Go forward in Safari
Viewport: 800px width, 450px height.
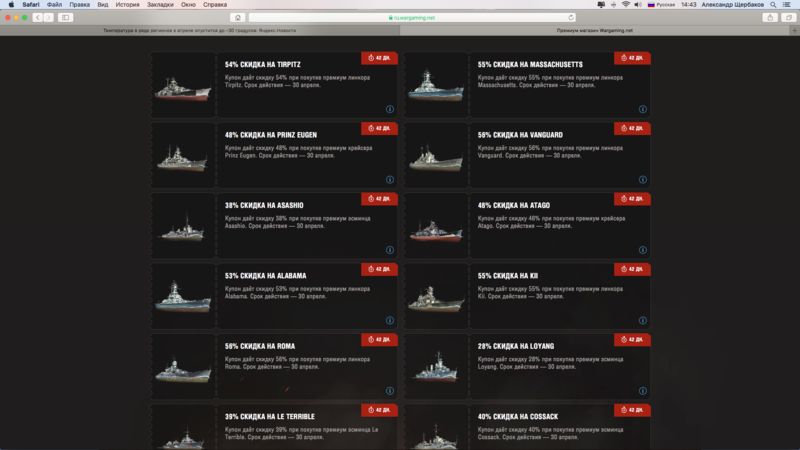[48, 17]
